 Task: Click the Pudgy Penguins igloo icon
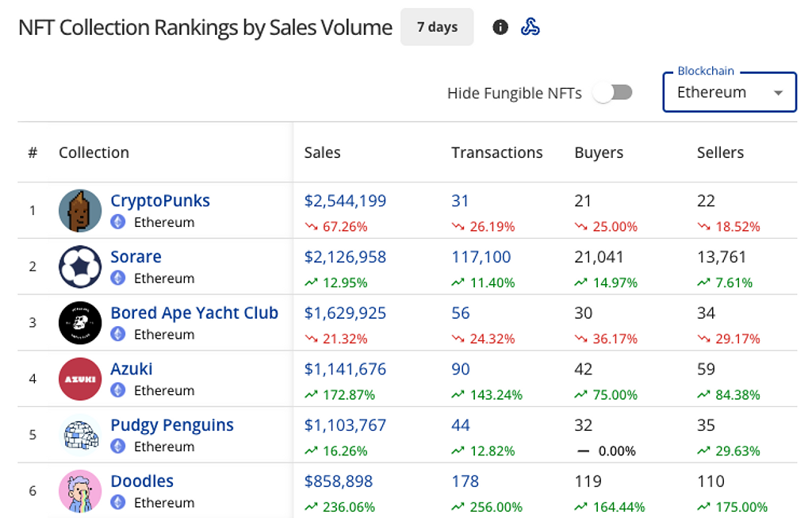[x=80, y=436]
